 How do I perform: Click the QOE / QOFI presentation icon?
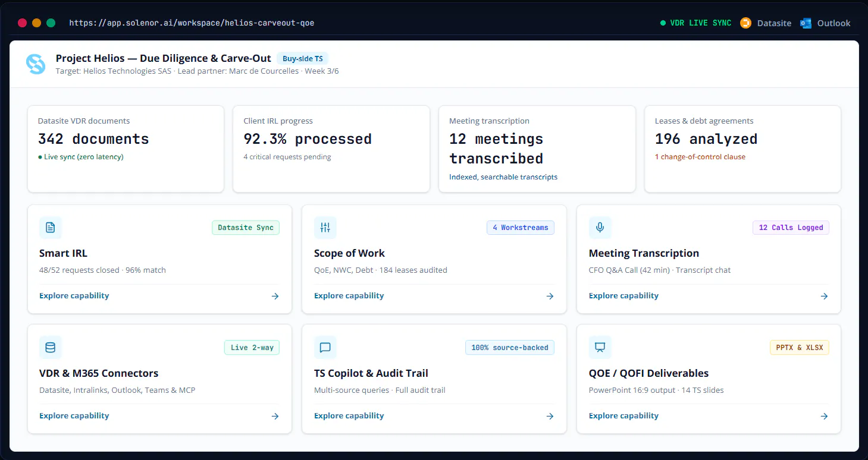coord(600,348)
